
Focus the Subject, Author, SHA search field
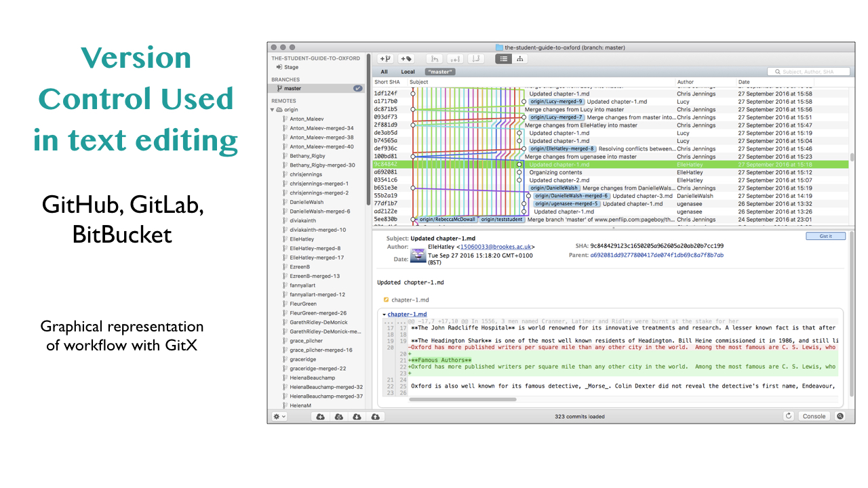click(810, 72)
